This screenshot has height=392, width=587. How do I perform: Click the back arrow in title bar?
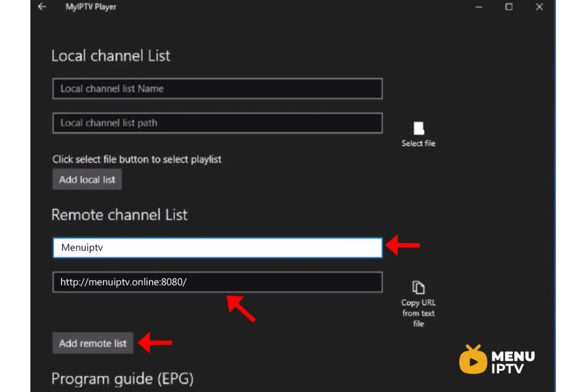pyautogui.click(x=42, y=7)
